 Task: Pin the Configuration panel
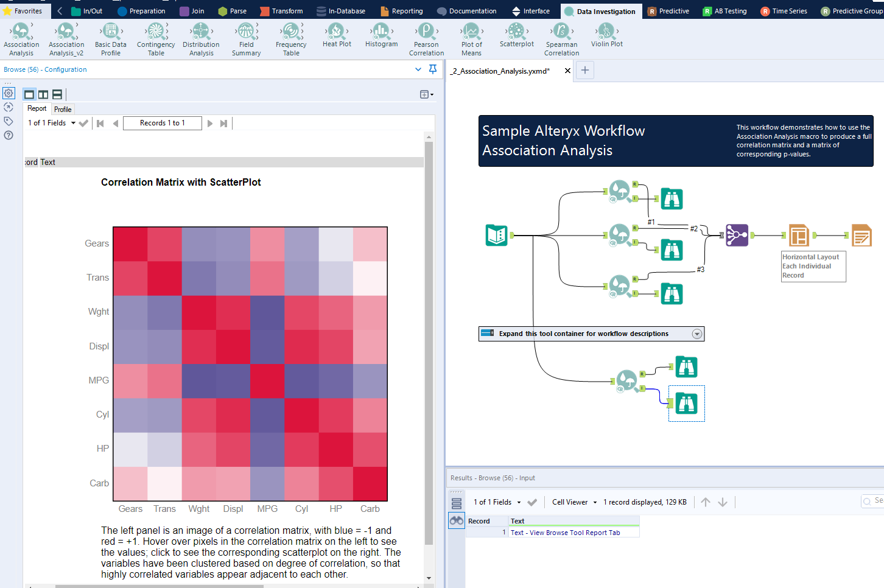(x=432, y=69)
